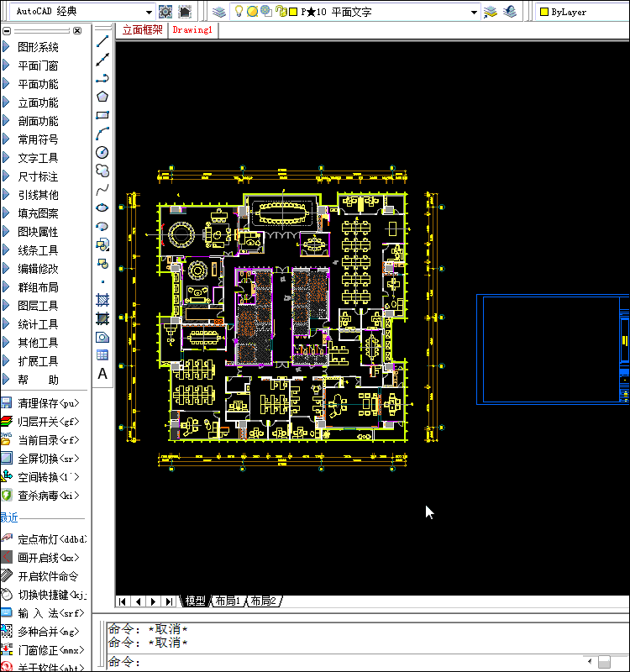Activate the Circle draw tool
The width and height of the screenshot is (630, 672).
click(102, 152)
